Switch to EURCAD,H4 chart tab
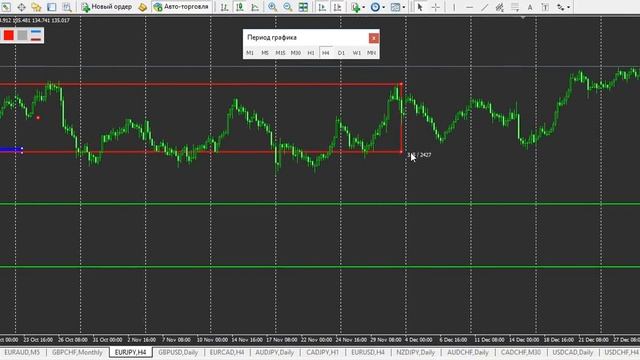Screen dimensions: 640x360 pos(227,352)
